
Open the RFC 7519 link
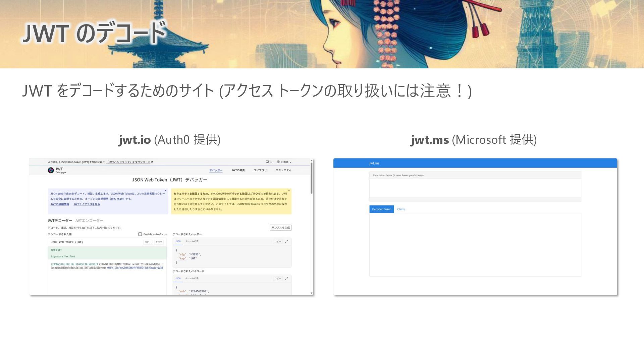pos(117,199)
